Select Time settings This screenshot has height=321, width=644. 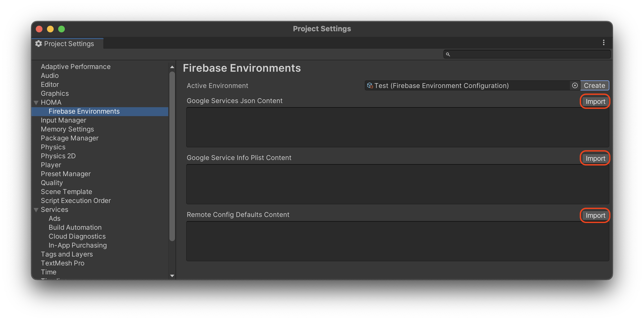[x=49, y=272]
